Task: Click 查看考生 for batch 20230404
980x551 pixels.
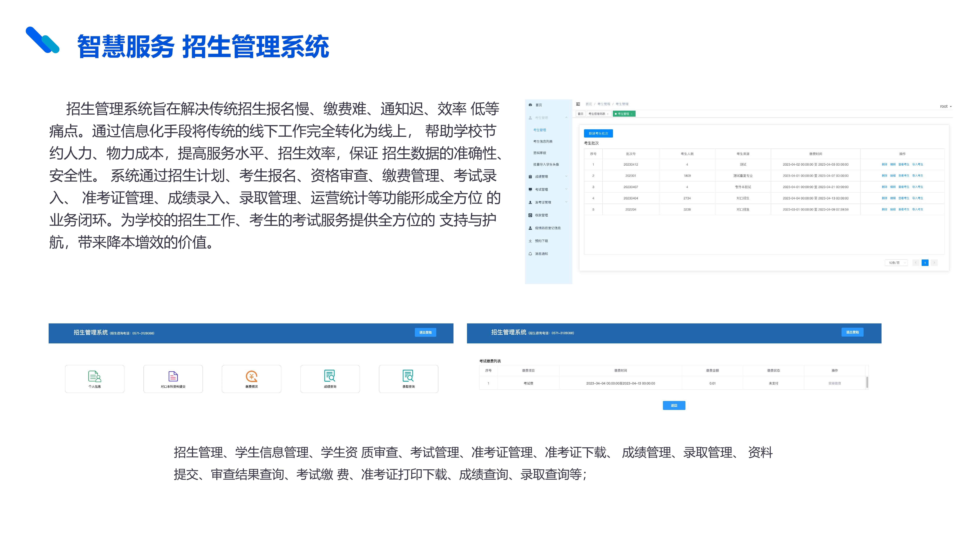Action: [x=904, y=198]
